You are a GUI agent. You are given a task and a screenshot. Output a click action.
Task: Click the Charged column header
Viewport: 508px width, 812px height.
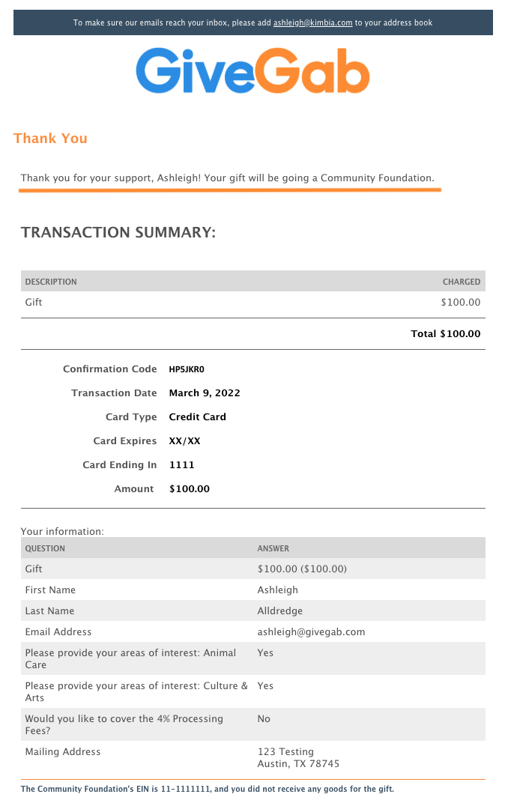(x=462, y=282)
